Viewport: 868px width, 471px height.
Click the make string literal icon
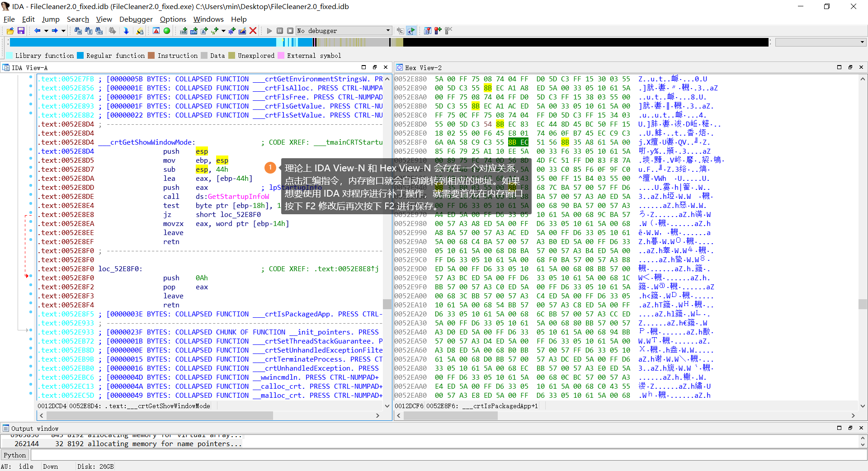click(x=204, y=31)
